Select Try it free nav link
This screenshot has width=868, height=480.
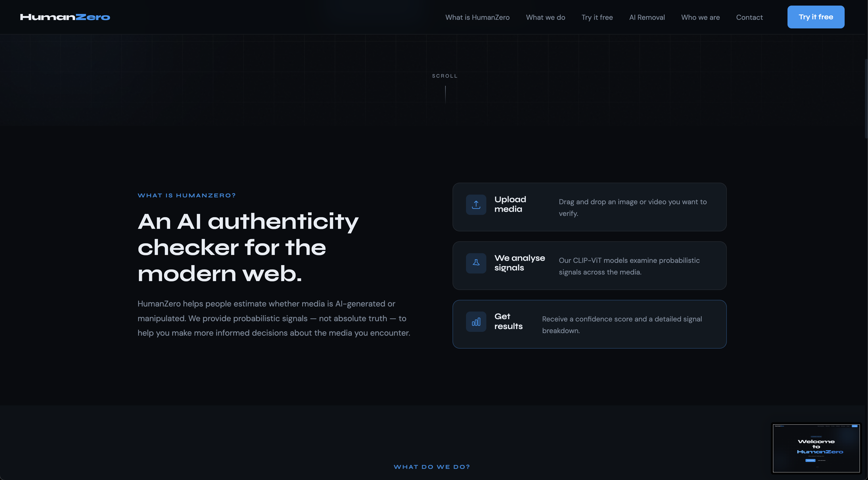597,17
